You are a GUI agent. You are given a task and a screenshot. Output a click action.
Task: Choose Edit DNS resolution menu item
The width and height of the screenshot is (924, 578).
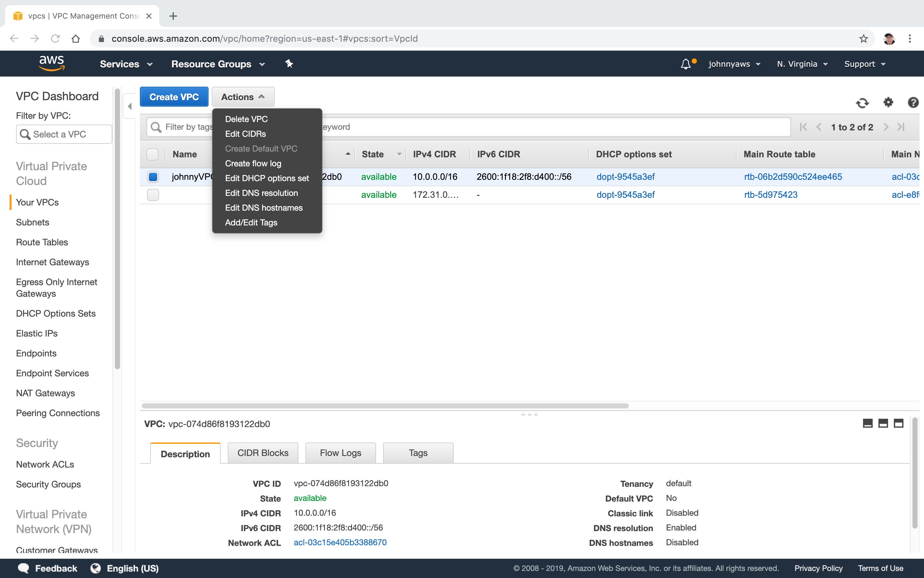click(261, 193)
